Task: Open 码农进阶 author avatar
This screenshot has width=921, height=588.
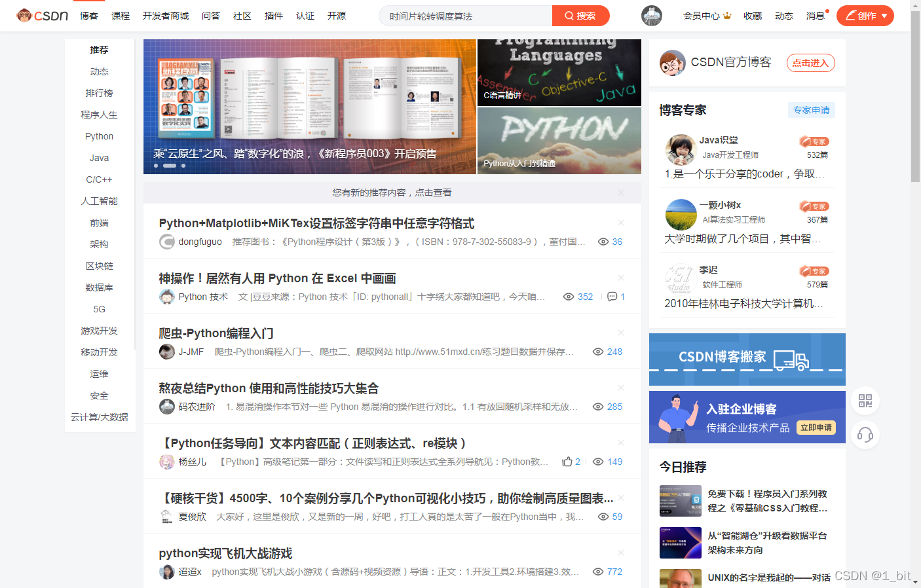Action: 167,407
